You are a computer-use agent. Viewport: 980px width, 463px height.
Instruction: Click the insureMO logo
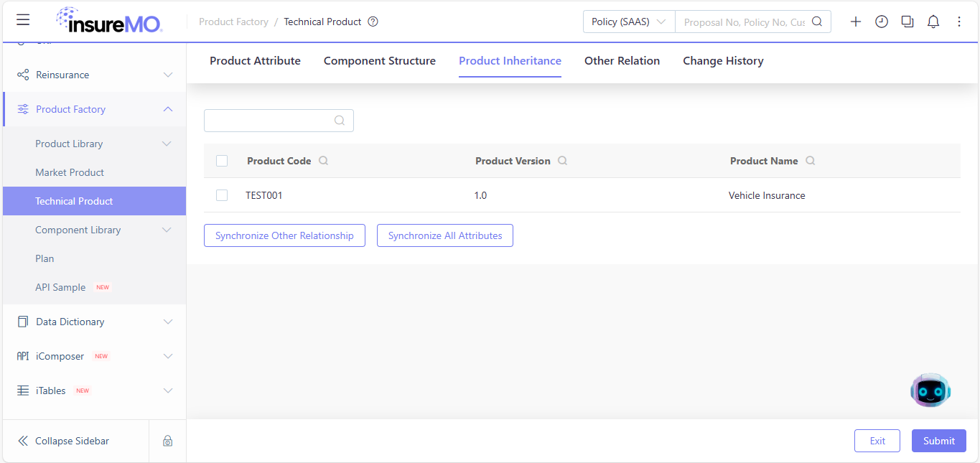pyautogui.click(x=109, y=21)
